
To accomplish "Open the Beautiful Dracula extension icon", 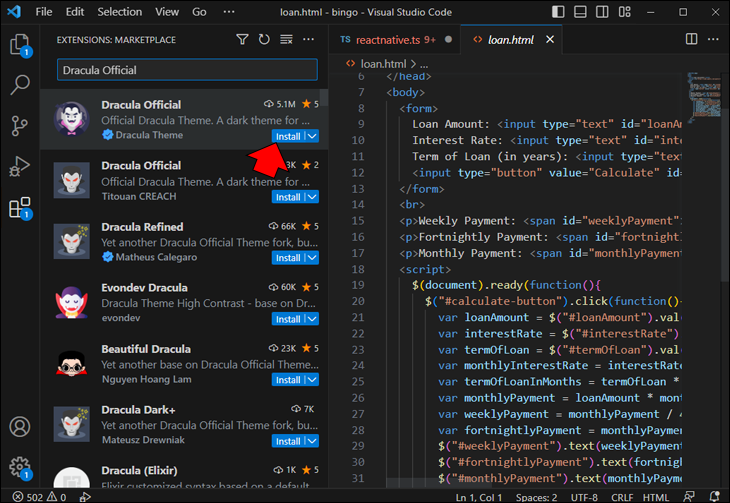I will click(x=71, y=363).
